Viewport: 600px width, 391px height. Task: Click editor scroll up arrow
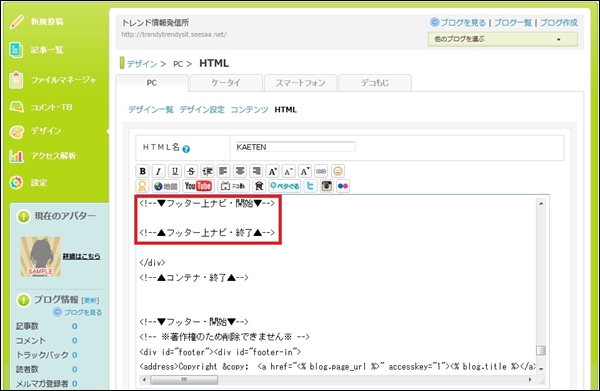[x=541, y=203]
